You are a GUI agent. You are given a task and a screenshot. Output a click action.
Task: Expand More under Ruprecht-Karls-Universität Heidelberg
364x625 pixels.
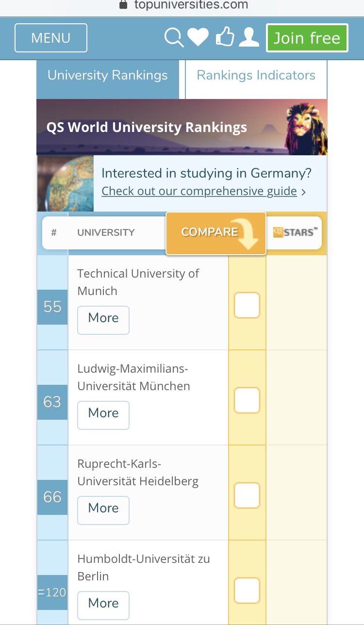103,510
